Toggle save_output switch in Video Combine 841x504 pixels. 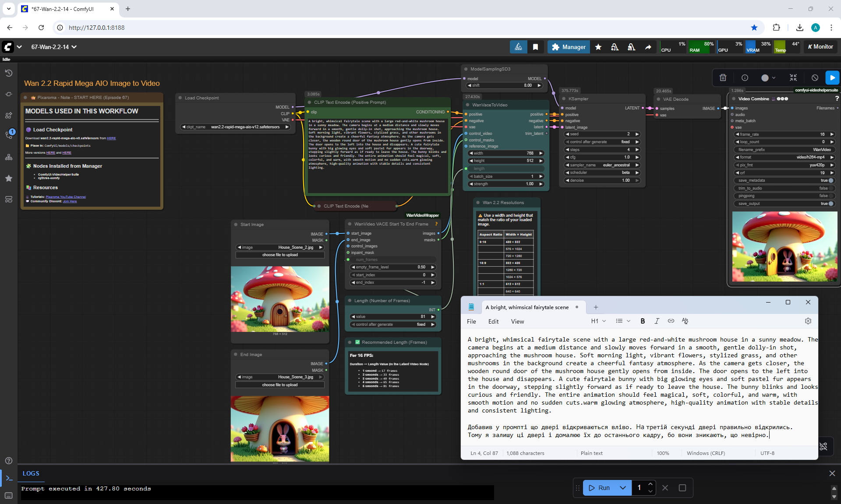pyautogui.click(x=830, y=204)
